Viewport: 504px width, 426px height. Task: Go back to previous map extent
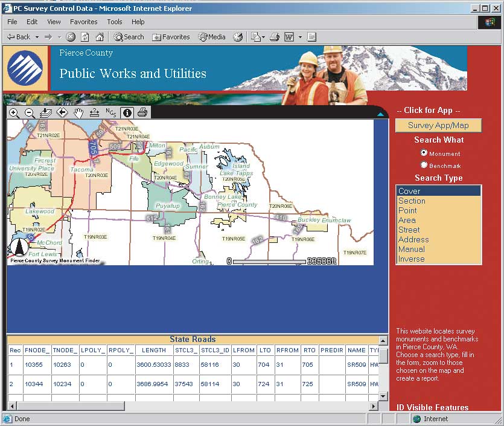pos(62,112)
